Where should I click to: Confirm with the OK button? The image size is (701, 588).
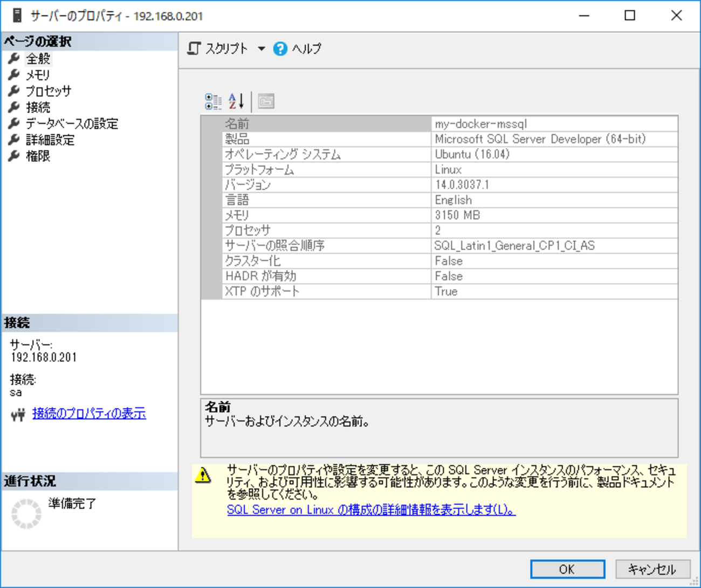click(567, 569)
